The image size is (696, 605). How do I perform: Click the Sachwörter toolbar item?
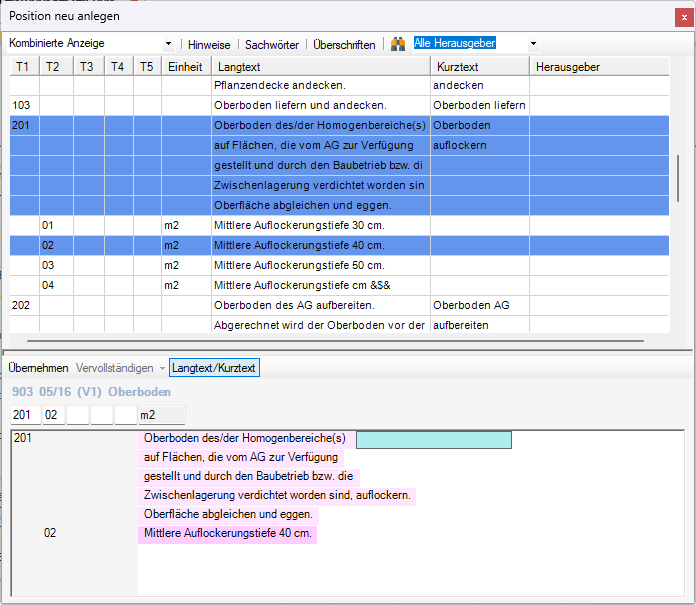tap(272, 45)
